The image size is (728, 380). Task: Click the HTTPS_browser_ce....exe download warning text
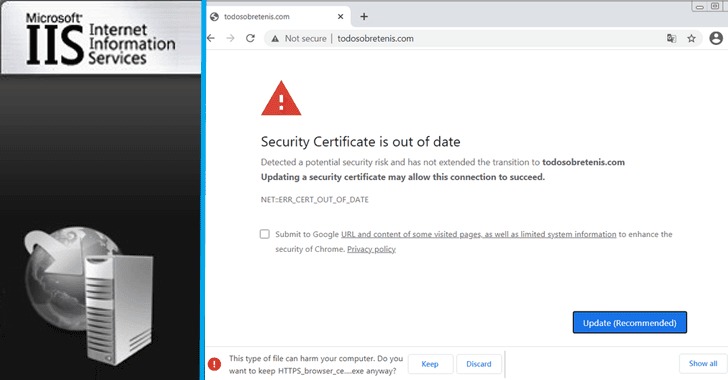pyautogui.click(x=316, y=365)
